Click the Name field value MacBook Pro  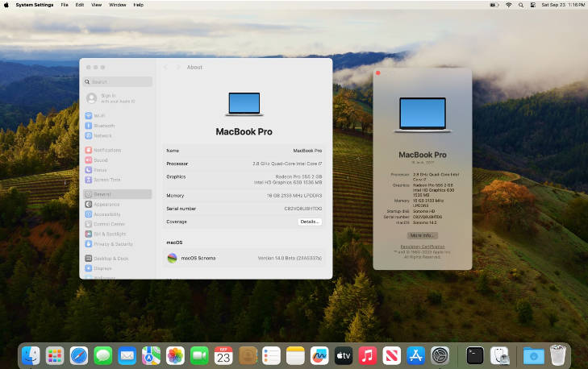point(307,151)
